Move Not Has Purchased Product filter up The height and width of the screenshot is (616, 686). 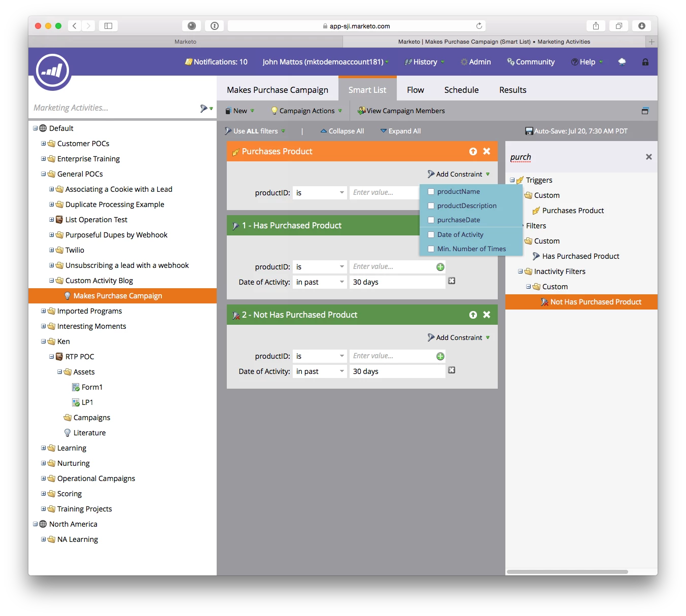click(x=473, y=315)
